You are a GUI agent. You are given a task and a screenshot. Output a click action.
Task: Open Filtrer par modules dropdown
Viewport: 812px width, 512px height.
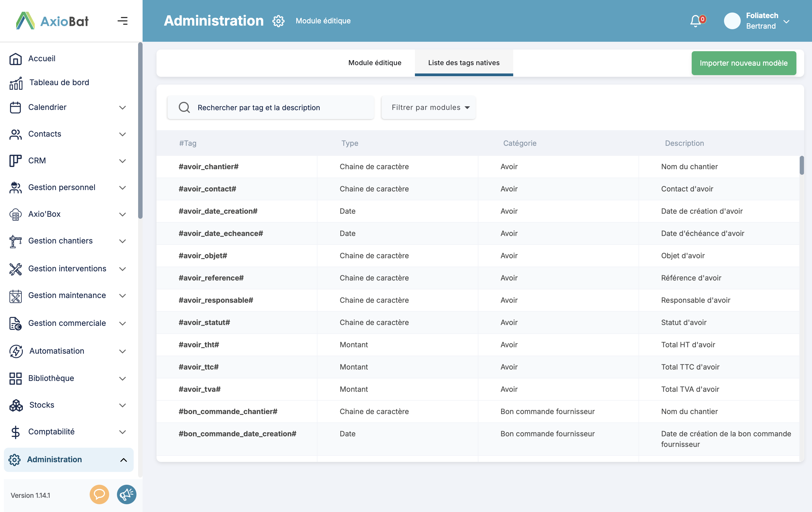click(x=429, y=107)
